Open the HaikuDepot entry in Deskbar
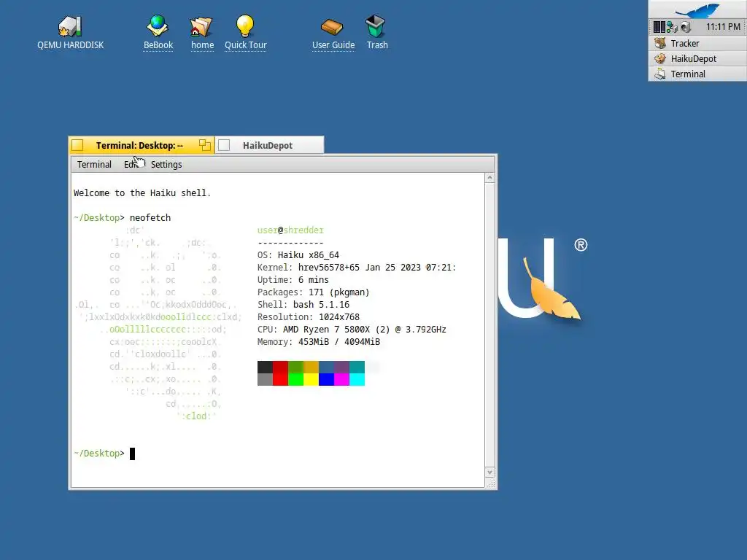The image size is (747, 560). pos(697,58)
